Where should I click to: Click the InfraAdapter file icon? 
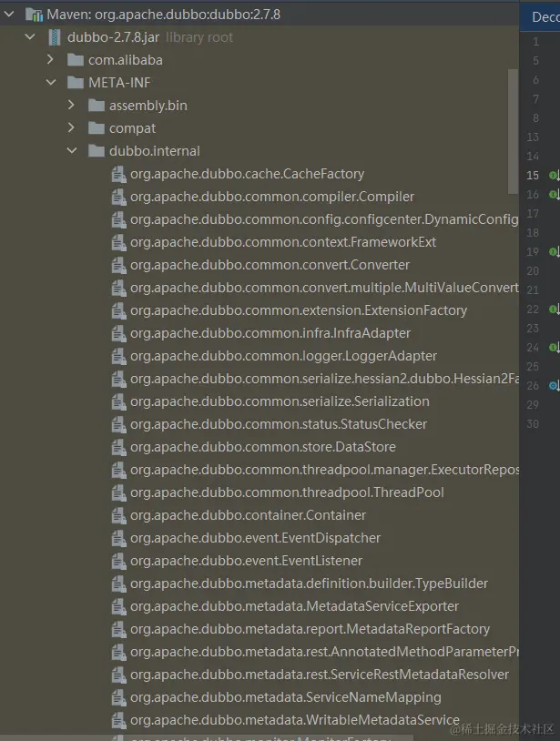coord(118,333)
